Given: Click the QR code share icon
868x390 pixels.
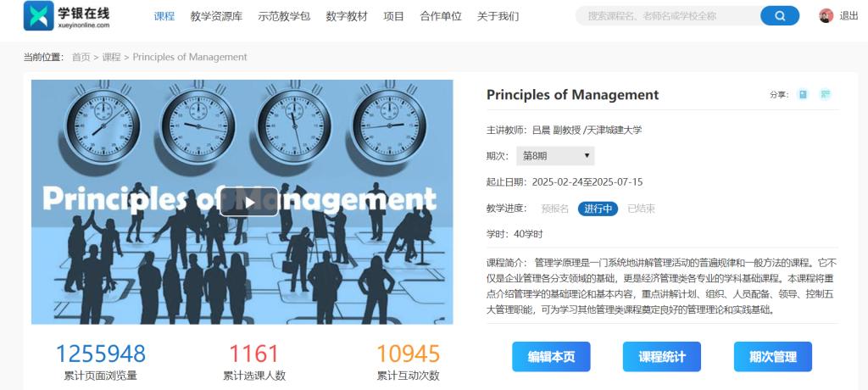Looking at the screenshot, I should tap(825, 94).
